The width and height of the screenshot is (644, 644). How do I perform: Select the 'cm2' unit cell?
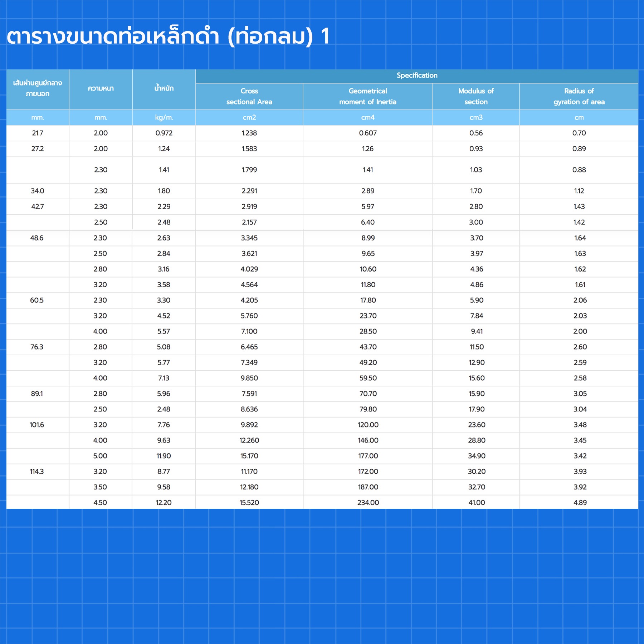[249, 117]
